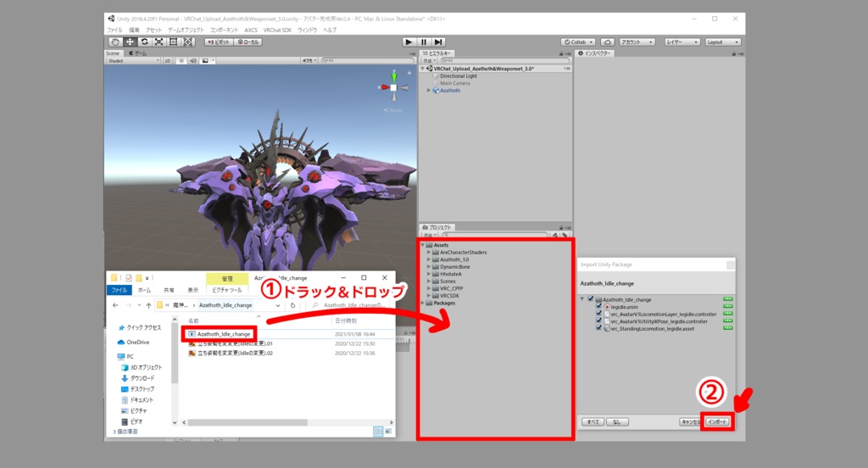The height and width of the screenshot is (468, 868).
Task: Select the Scale tool in Unity toolbar
Action: [159, 42]
